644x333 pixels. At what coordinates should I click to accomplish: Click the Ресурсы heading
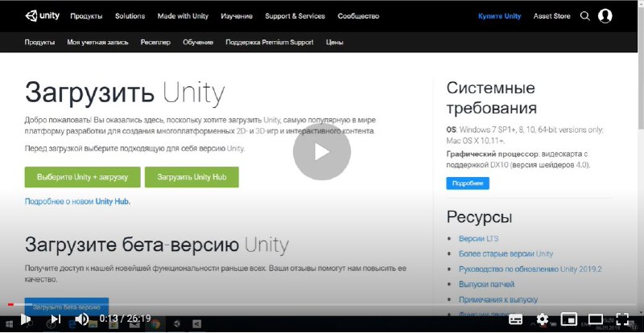click(479, 217)
